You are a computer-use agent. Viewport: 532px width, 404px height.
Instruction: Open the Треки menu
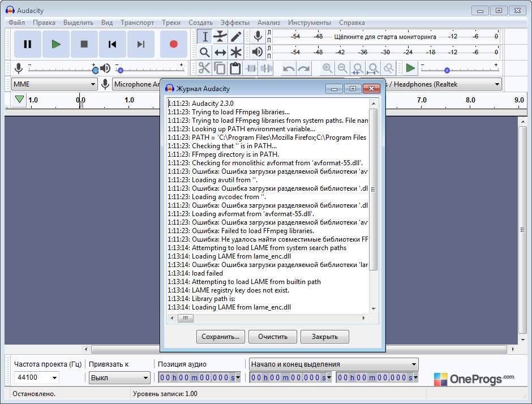click(x=171, y=23)
